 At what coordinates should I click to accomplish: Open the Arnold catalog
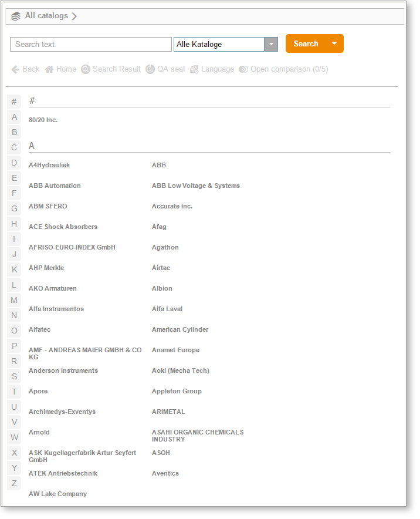[x=39, y=432]
